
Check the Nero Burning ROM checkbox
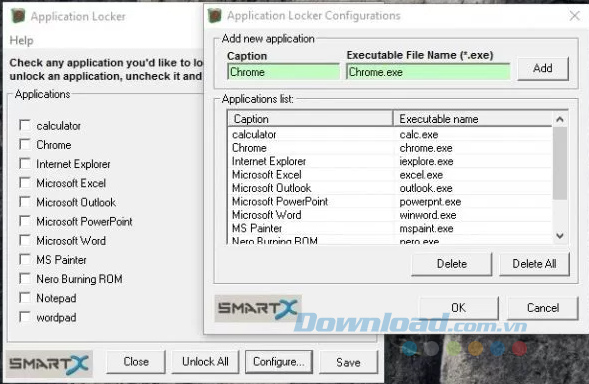25,279
